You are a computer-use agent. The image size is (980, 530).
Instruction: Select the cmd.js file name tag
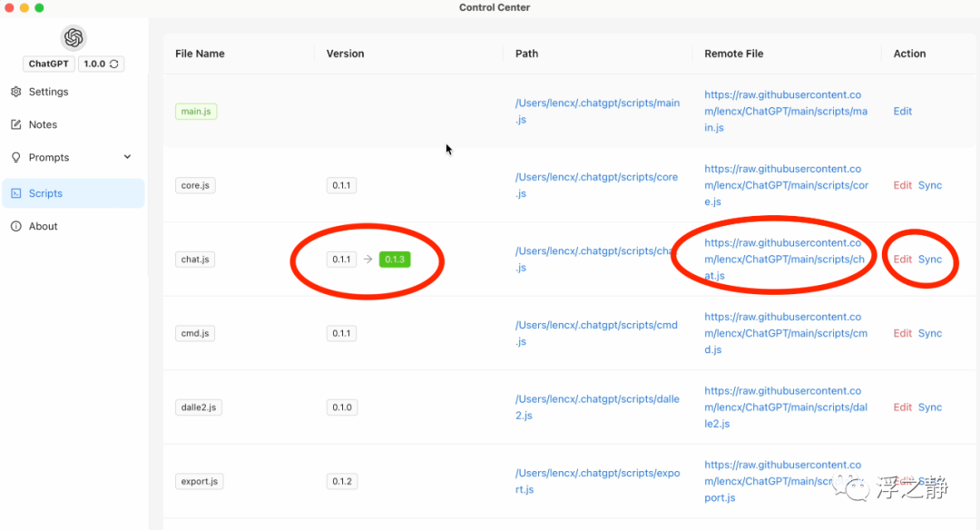[195, 333]
